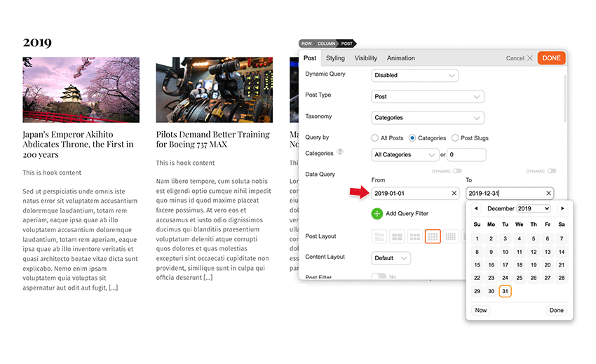Pick December 28 in the calendar

[x=562, y=278]
